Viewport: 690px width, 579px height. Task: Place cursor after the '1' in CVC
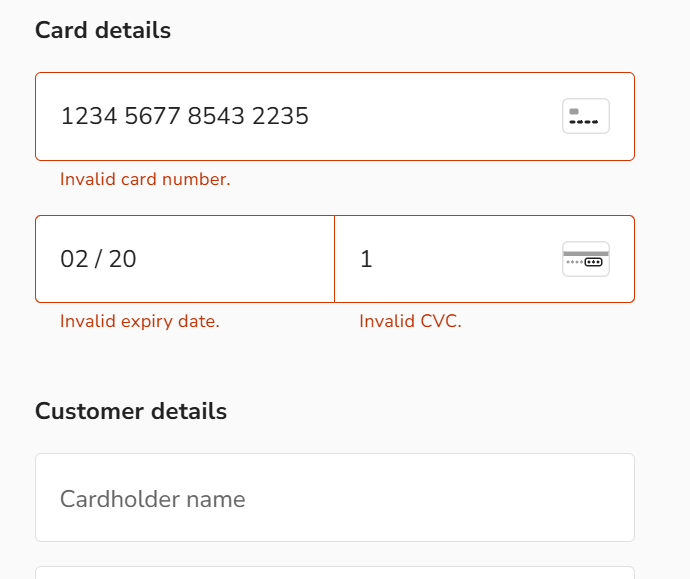[373, 259]
